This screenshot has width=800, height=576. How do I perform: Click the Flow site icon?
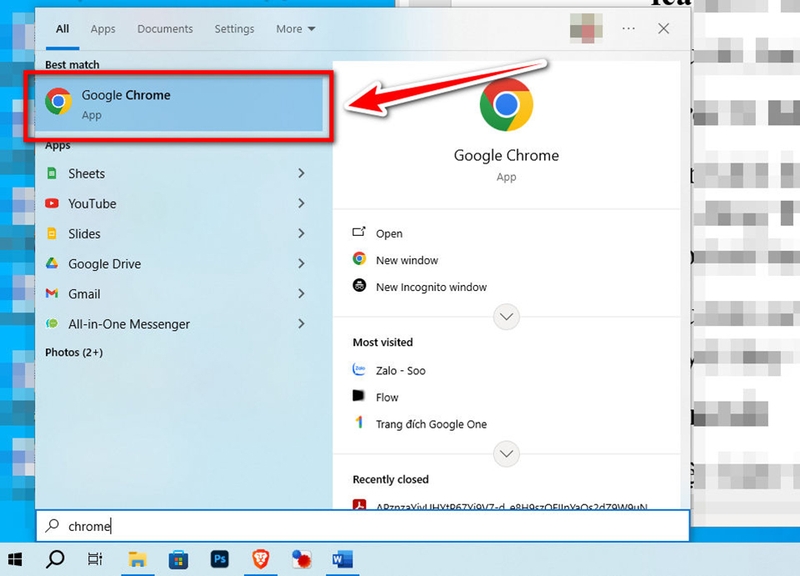(x=359, y=395)
